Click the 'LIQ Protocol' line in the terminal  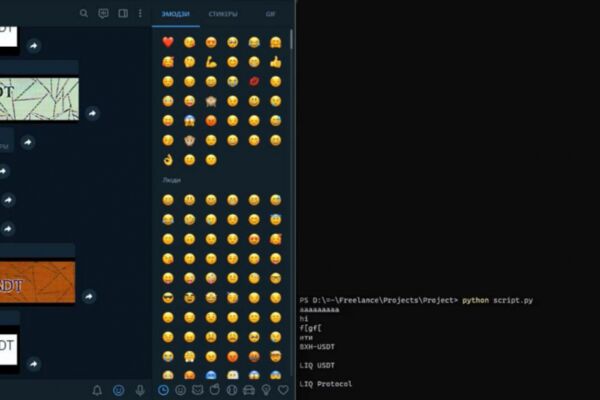326,384
